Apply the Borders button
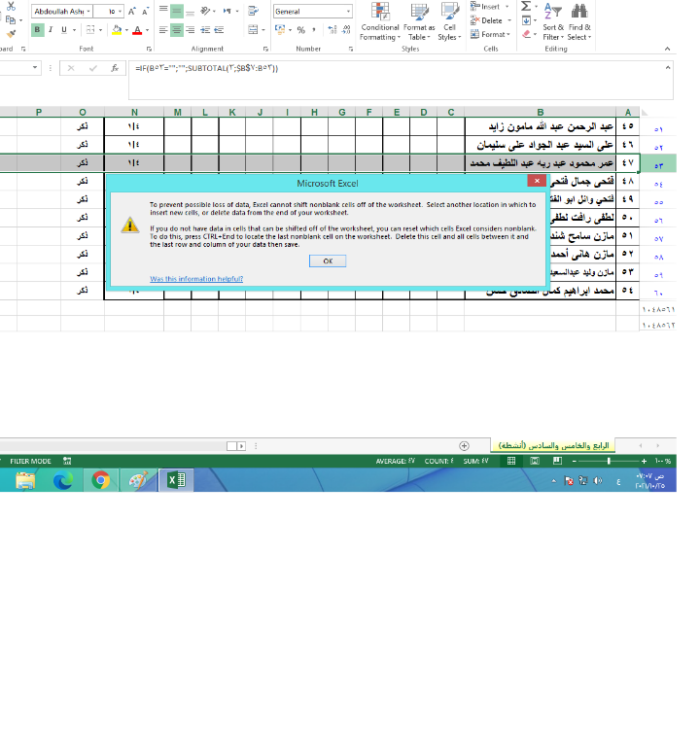This screenshot has height=729, width=700. pyautogui.click(x=90, y=30)
